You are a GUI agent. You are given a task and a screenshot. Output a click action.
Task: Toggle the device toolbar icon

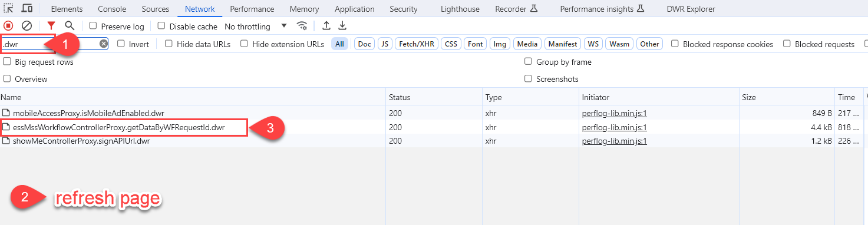(27, 8)
